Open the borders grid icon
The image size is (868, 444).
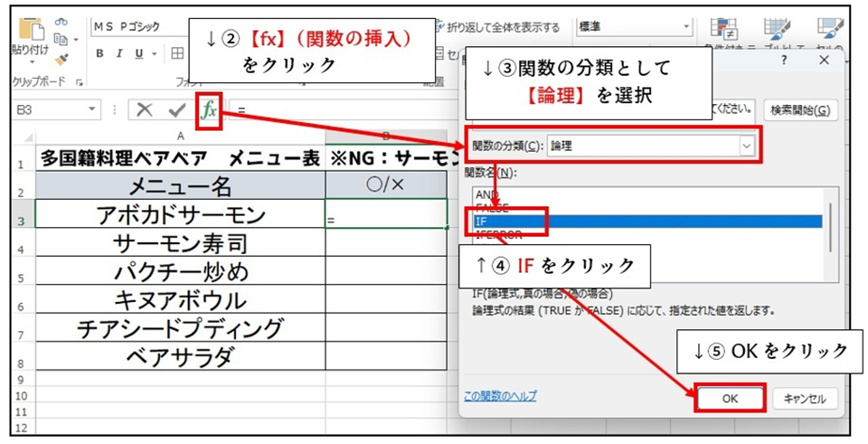179,53
